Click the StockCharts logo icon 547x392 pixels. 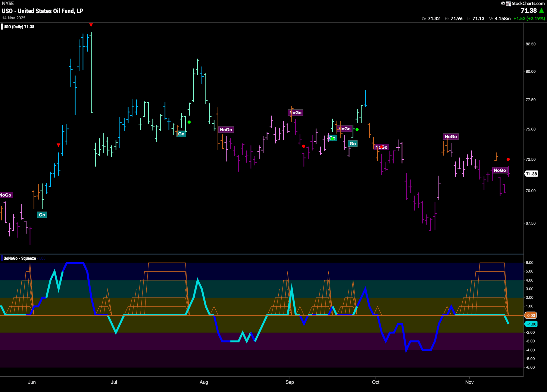[x=508, y=4]
